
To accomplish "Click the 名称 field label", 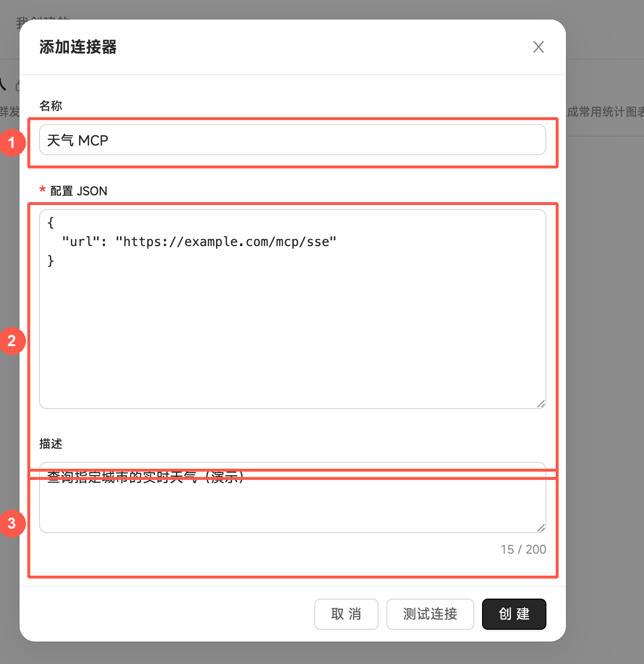I will tap(51, 106).
